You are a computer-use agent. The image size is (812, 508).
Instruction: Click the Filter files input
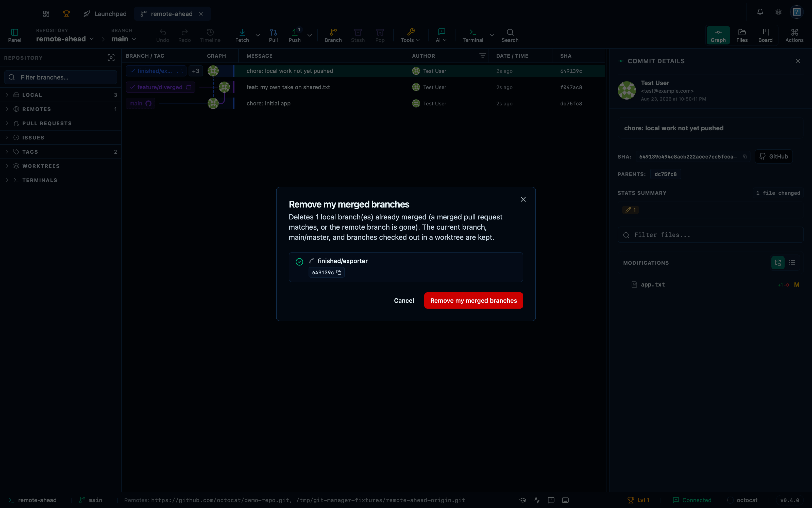tap(710, 235)
